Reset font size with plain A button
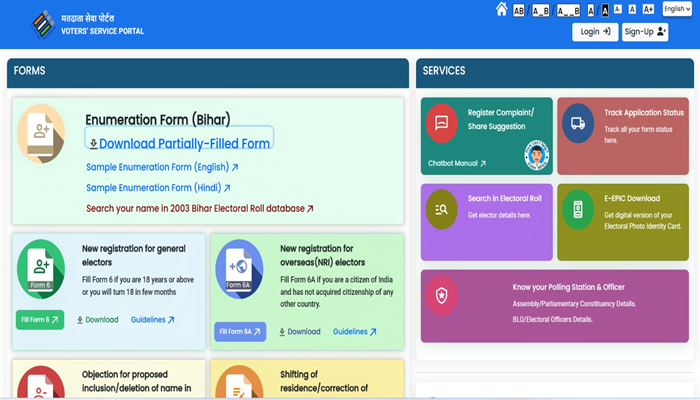Image resolution: width=700 pixels, height=400 pixels. (632, 9)
